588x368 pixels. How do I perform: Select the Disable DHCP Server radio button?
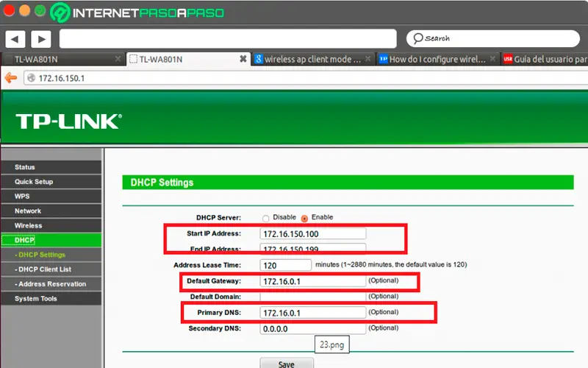265,218
